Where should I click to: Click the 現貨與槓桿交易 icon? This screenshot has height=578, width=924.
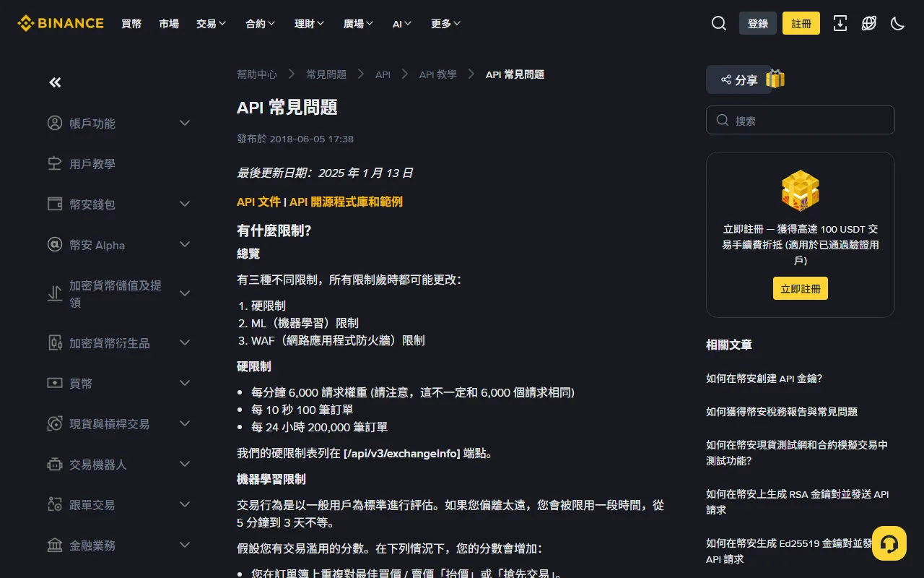pos(55,423)
